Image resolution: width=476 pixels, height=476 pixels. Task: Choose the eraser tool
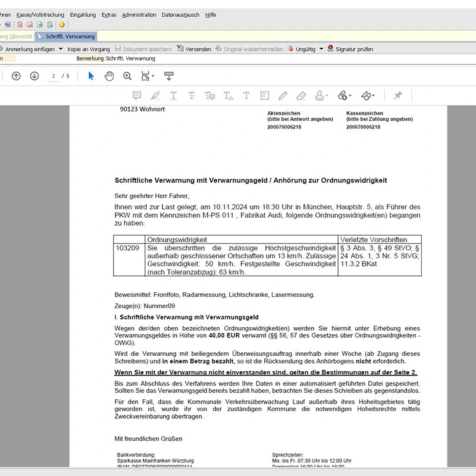301,95
